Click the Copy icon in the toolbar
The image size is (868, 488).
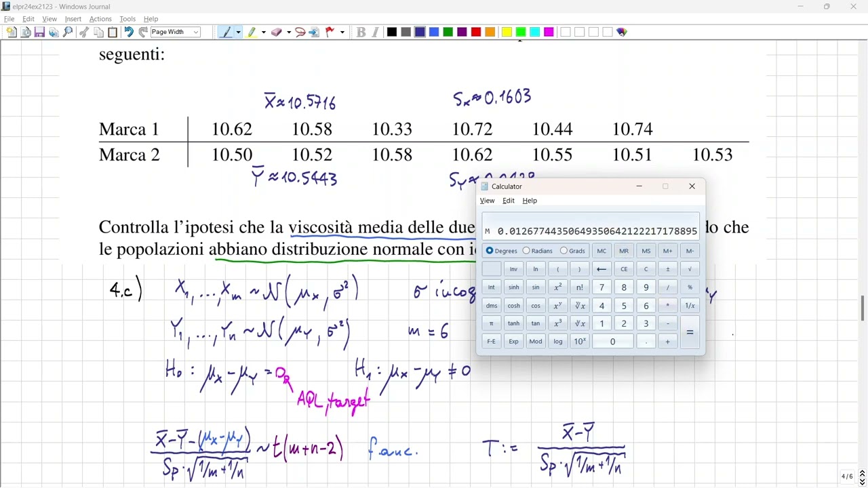(98, 32)
